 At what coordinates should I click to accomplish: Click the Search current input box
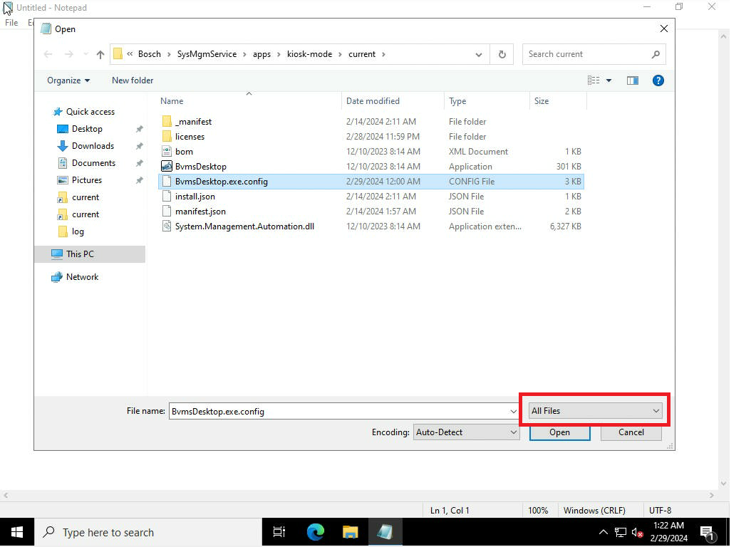586,54
